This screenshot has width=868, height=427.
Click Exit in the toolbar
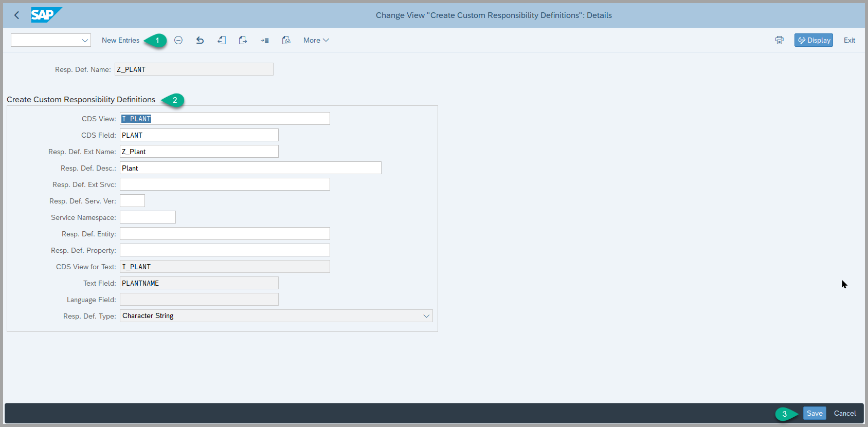(x=849, y=40)
